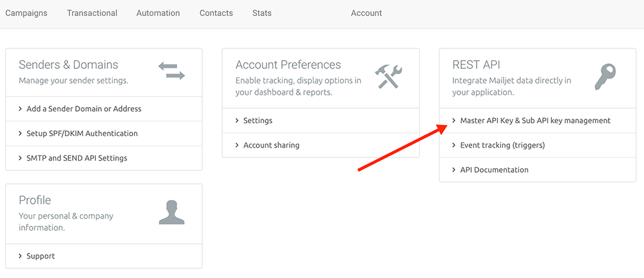Open the Account menu
The height and width of the screenshot is (278, 644).
pyautogui.click(x=366, y=13)
